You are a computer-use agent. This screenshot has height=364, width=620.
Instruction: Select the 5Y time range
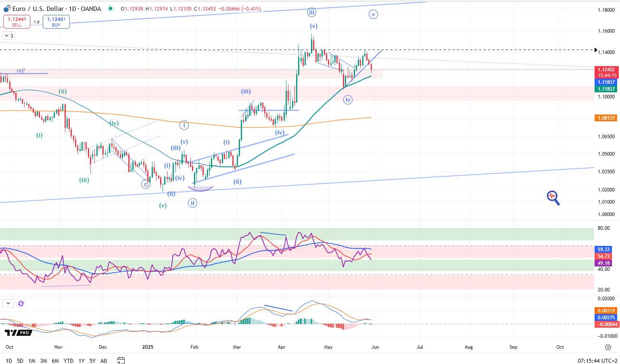point(92,361)
